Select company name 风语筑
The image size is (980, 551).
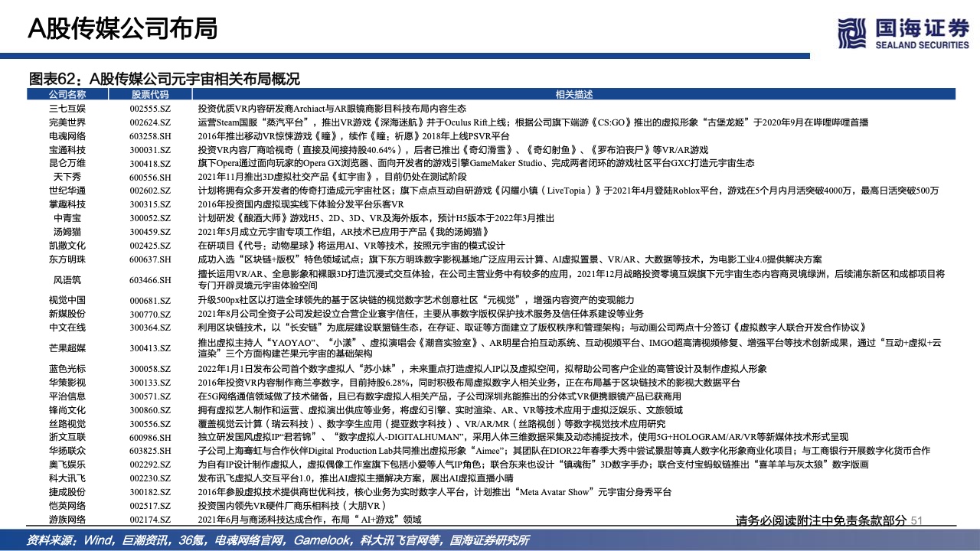(67, 279)
